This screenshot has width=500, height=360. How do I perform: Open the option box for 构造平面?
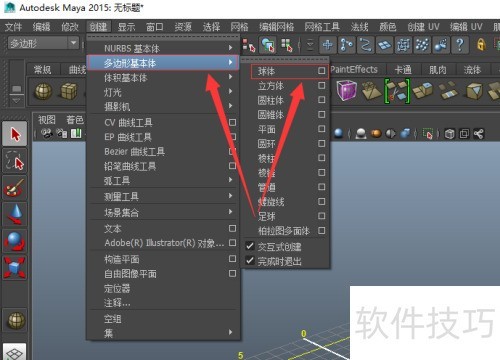pos(232,259)
